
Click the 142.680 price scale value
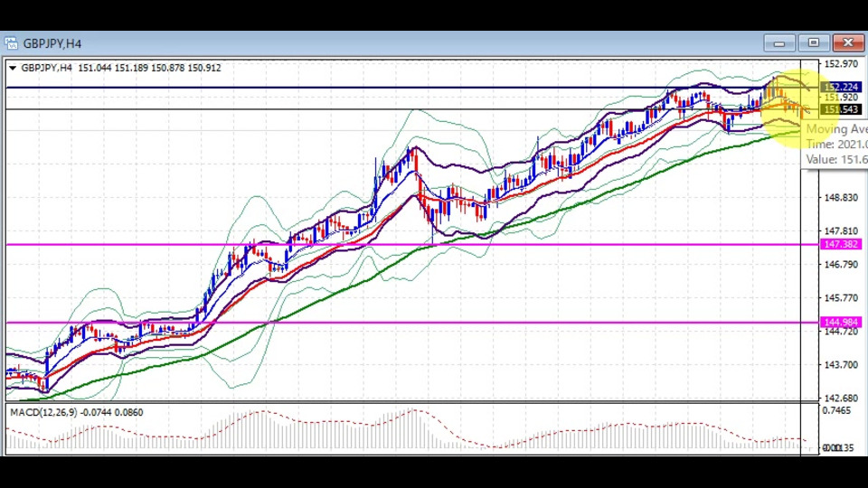pos(840,398)
